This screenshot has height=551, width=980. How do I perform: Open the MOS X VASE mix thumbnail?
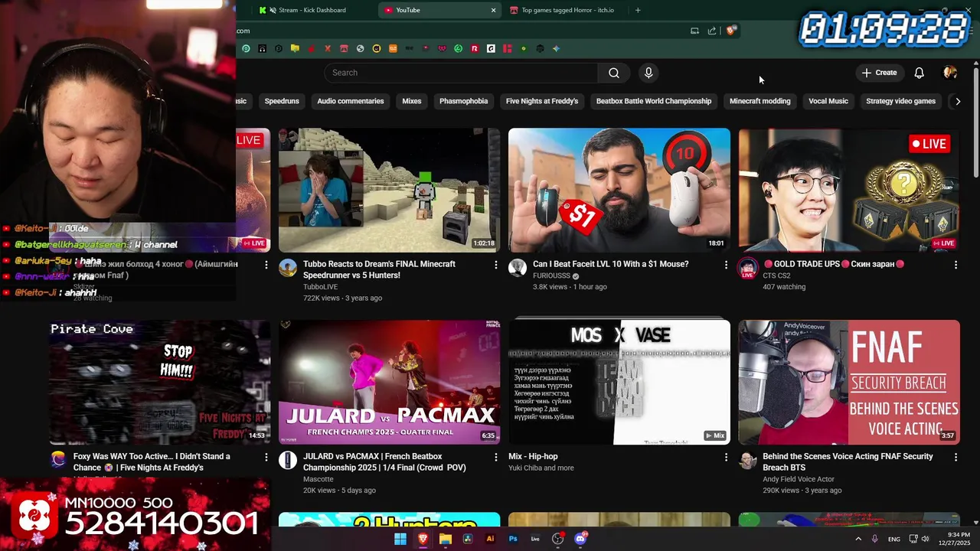click(x=619, y=382)
